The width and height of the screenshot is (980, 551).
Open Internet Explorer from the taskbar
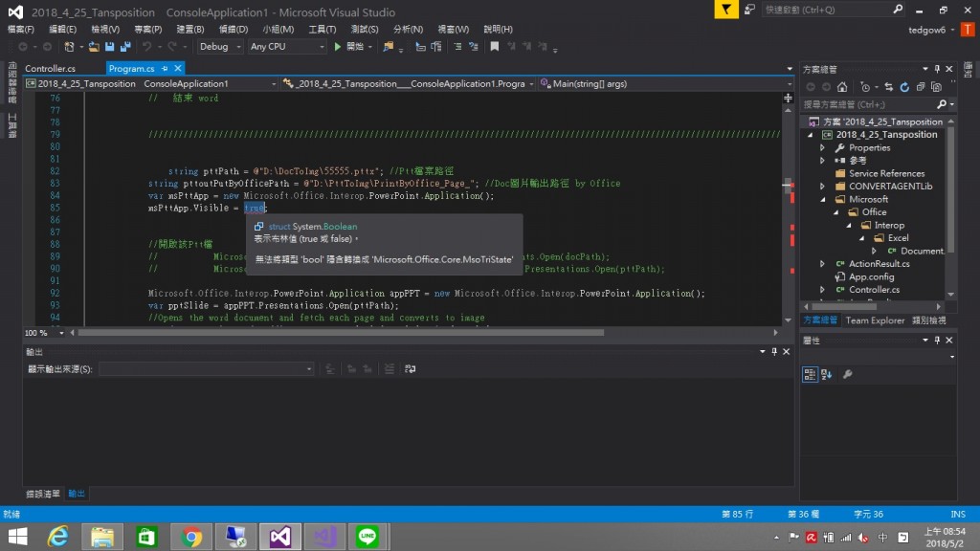pyautogui.click(x=58, y=537)
